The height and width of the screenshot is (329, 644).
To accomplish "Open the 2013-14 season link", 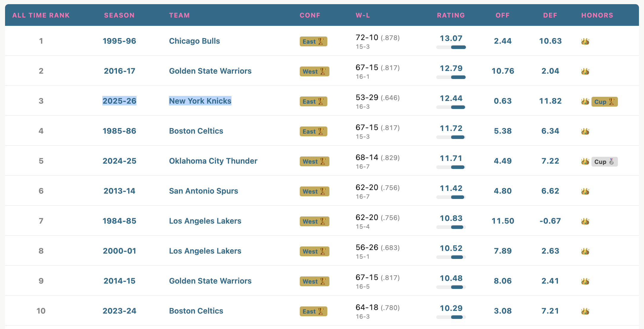I will 119,191.
